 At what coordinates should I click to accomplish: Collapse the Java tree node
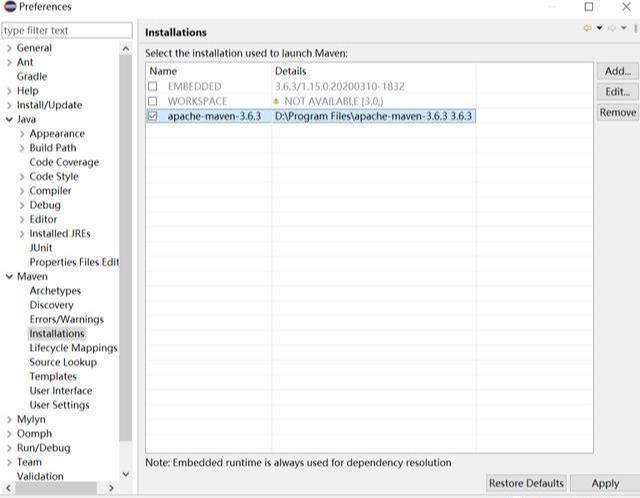(9, 120)
